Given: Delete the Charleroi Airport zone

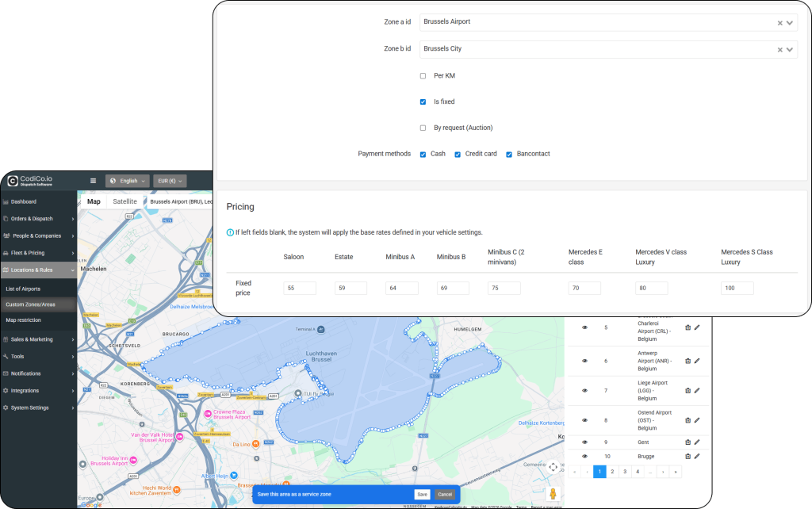Looking at the screenshot, I should point(688,327).
